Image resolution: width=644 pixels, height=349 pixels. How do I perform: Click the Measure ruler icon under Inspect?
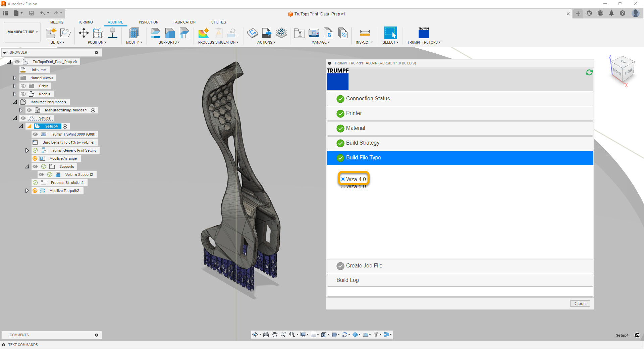[365, 33]
